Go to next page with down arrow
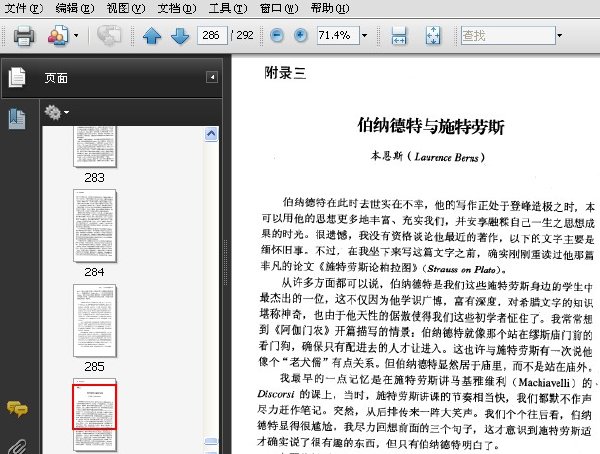Image resolution: width=600 pixels, height=454 pixels. (180, 36)
